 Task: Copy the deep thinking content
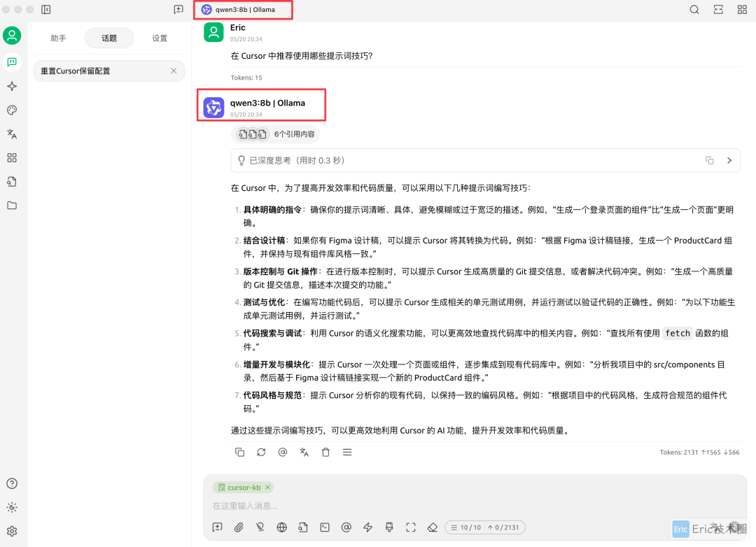point(709,160)
